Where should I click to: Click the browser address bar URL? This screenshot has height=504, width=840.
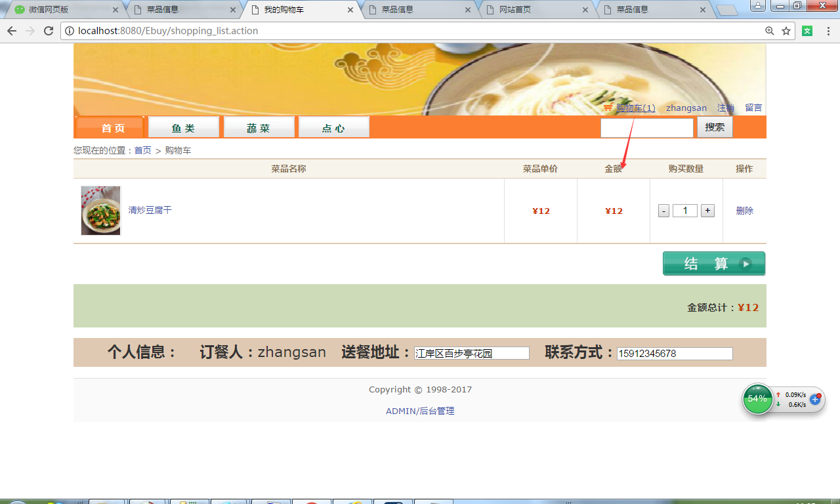[168, 31]
